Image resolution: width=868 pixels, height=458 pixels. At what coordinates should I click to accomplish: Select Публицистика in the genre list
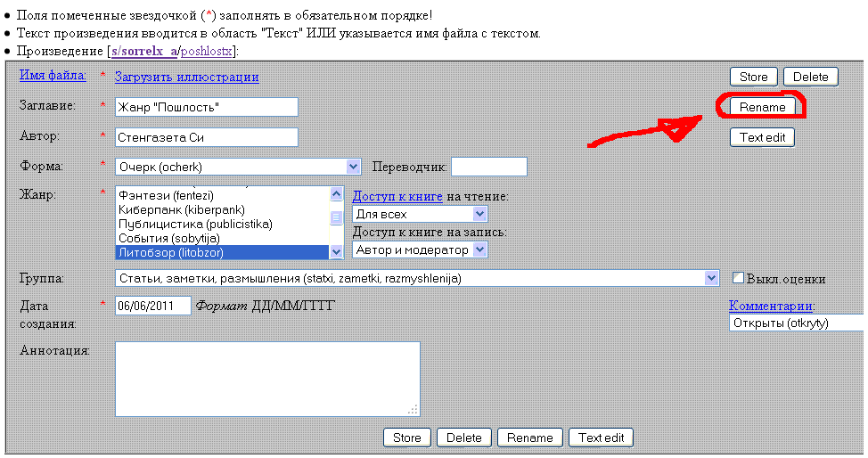[x=195, y=224]
